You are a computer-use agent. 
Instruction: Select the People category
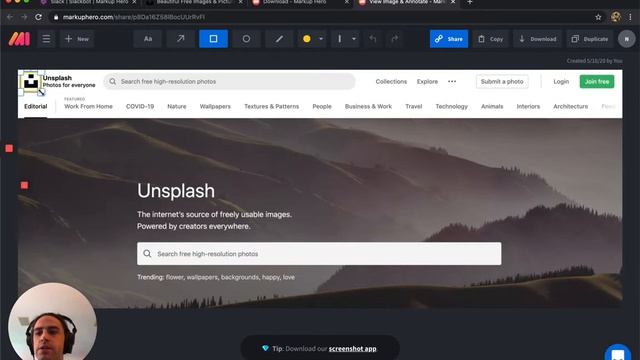322,107
